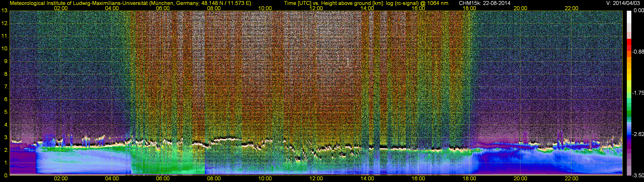644x182 pixels.
Task: Click "12:00" on the top time axis
Action: coord(316,8)
